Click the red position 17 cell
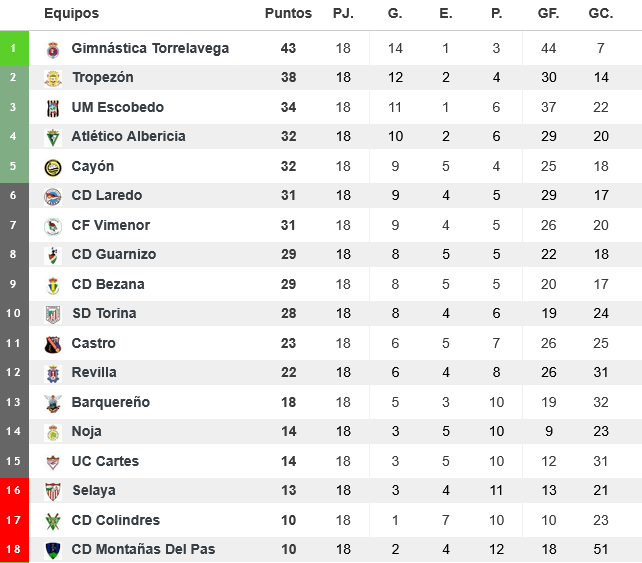 [14, 520]
